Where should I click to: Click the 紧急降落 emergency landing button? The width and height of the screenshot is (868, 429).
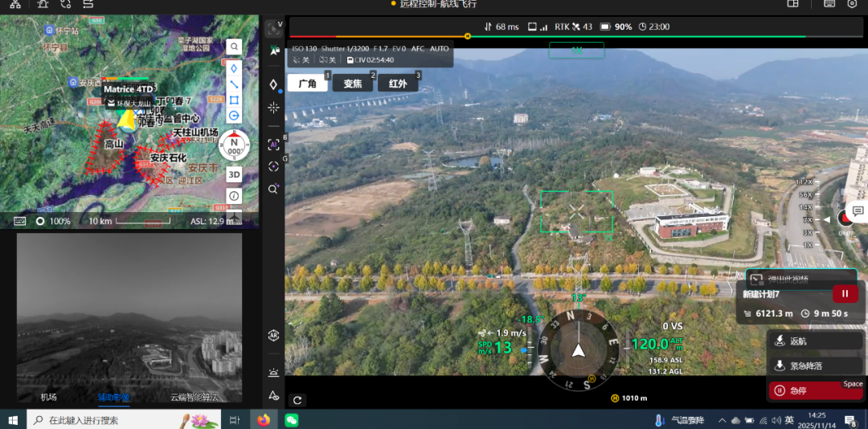pos(816,366)
